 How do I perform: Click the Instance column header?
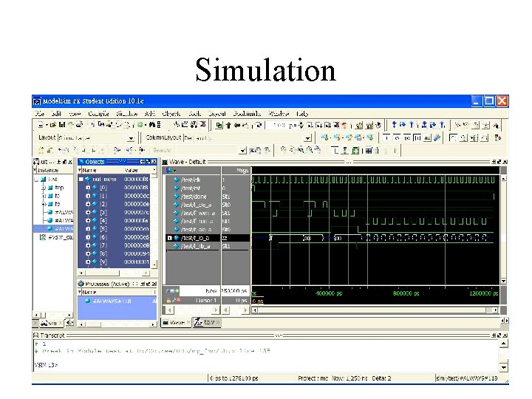tap(48, 170)
